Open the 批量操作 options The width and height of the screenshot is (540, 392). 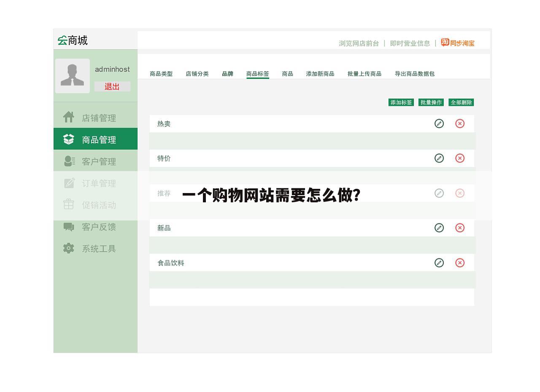431,102
